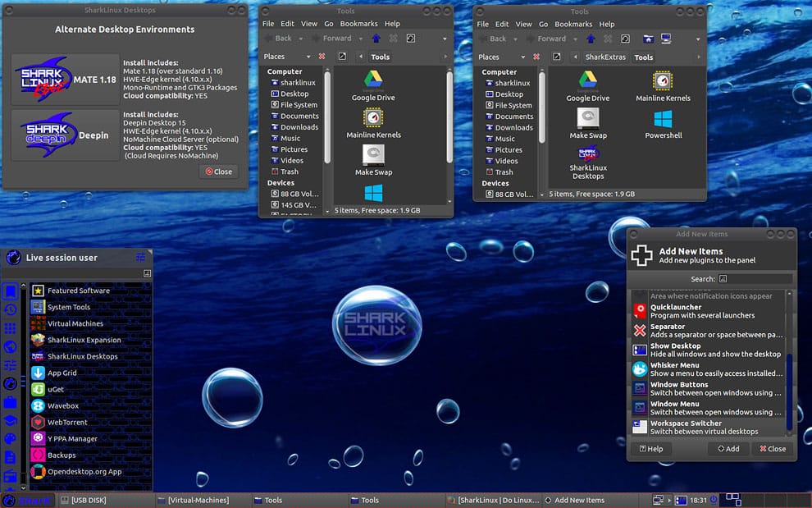812x508 pixels.
Task: Open Whisker menu settings icon beside Live session user
Action: (x=140, y=257)
